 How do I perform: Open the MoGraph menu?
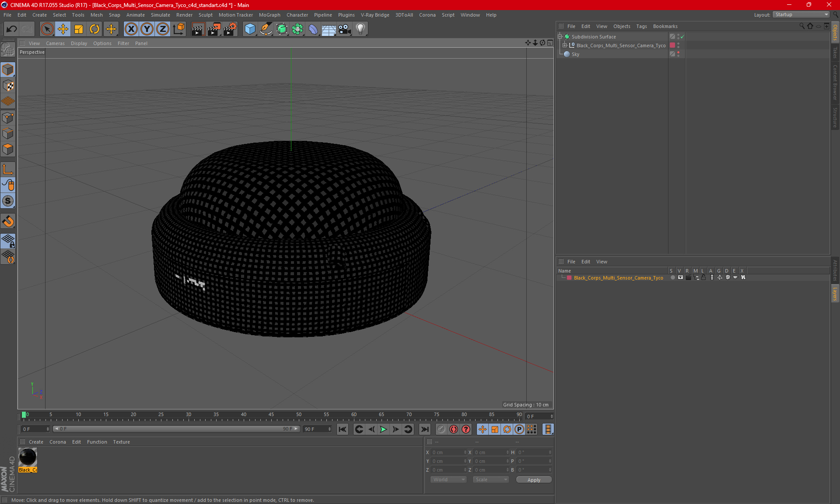(x=269, y=15)
